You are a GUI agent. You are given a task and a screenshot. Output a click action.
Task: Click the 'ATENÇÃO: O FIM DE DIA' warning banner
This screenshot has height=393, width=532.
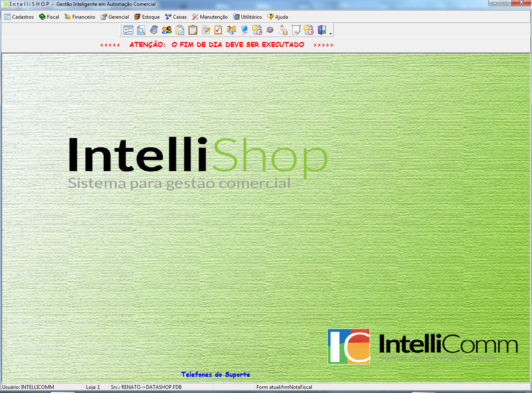coord(217,44)
